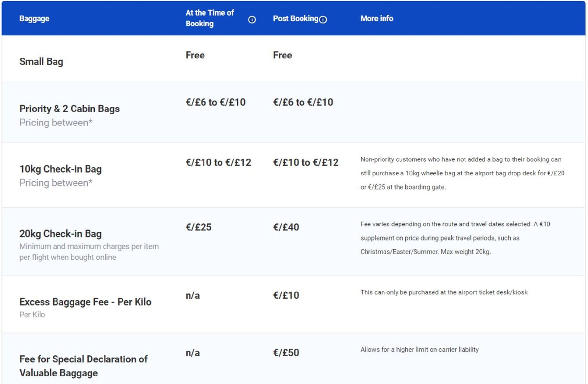Screen dimensions: 588x384
Task: Click the higher carrier liability note
Action: (419, 349)
